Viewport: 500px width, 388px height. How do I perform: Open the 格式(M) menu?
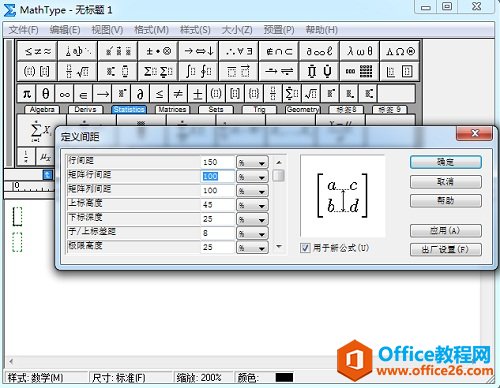tap(151, 30)
